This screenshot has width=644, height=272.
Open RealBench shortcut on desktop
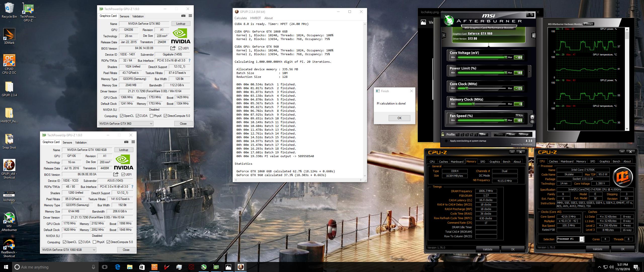pyautogui.click(x=9, y=248)
